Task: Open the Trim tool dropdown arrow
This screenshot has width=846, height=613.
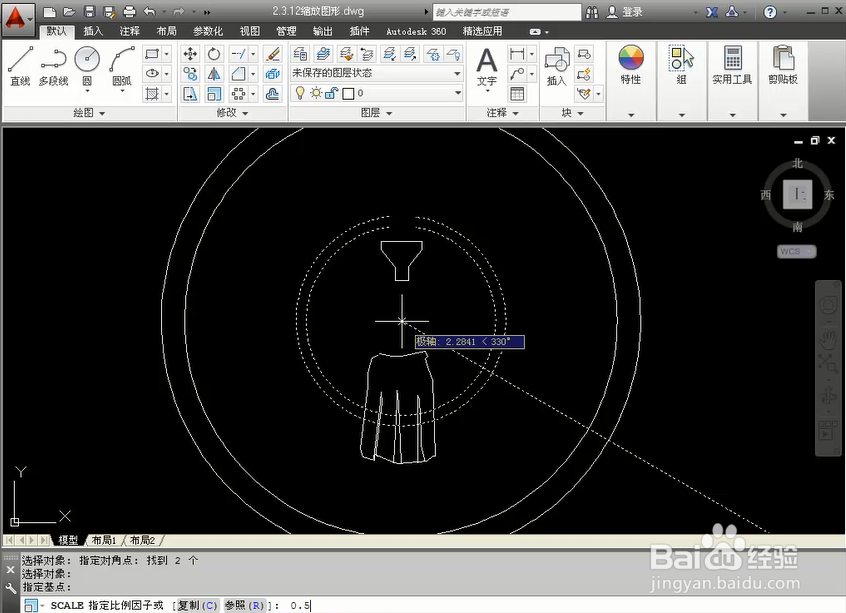Action: [x=253, y=54]
